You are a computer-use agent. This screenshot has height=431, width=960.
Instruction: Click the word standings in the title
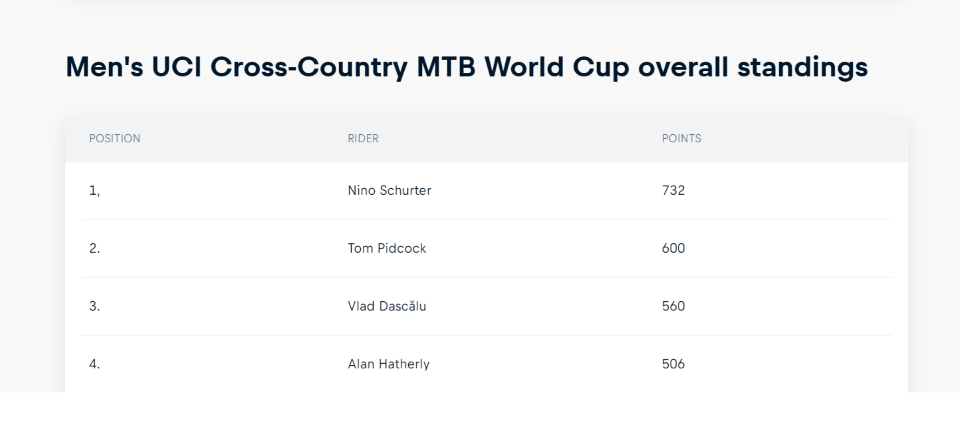coord(803,68)
